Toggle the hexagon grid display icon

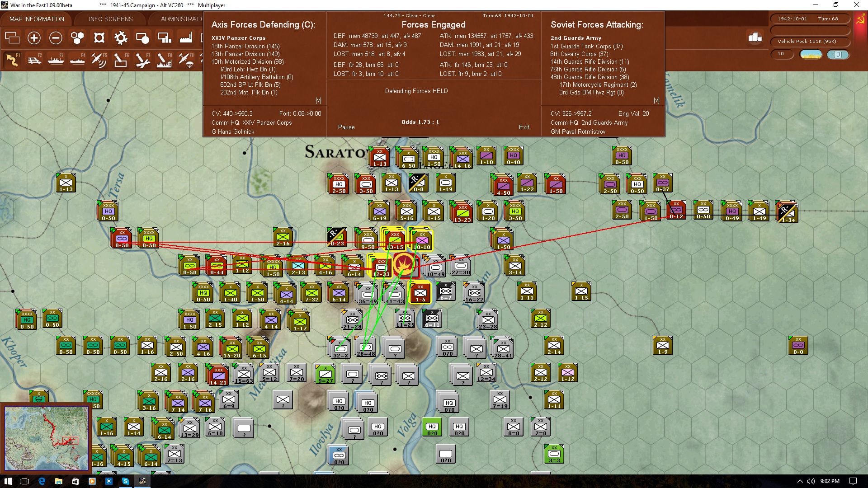77,38
